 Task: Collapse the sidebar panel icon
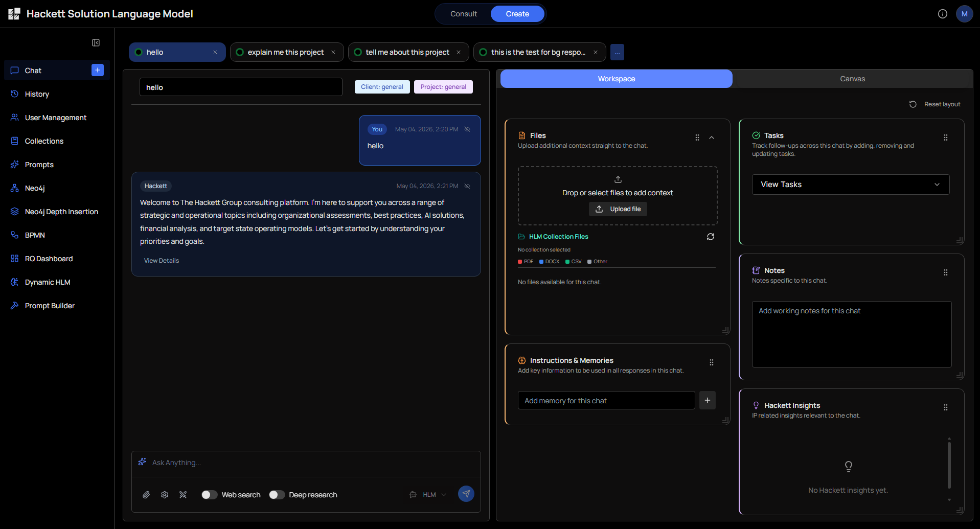(96, 43)
